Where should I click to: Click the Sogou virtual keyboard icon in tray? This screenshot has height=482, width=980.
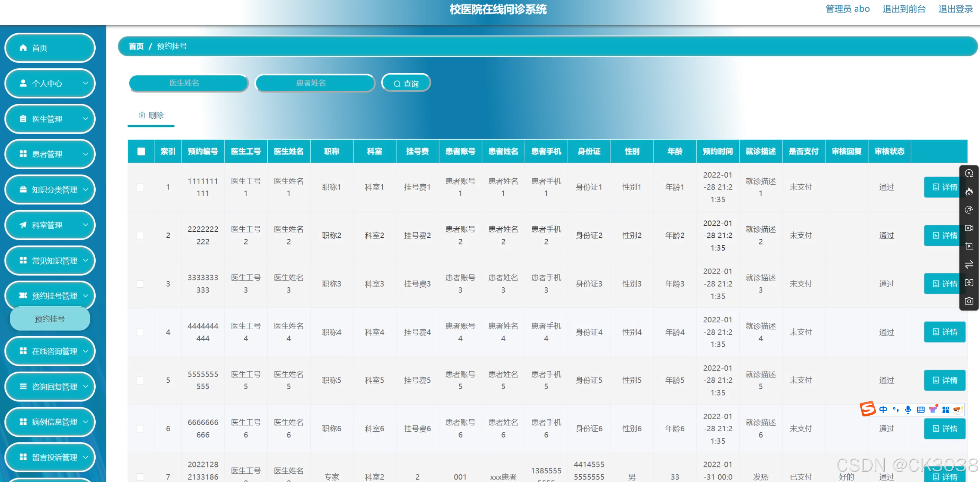(921, 410)
